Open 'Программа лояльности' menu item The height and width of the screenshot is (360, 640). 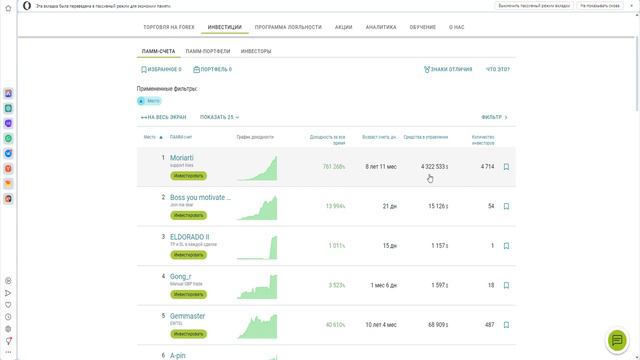[x=288, y=27]
